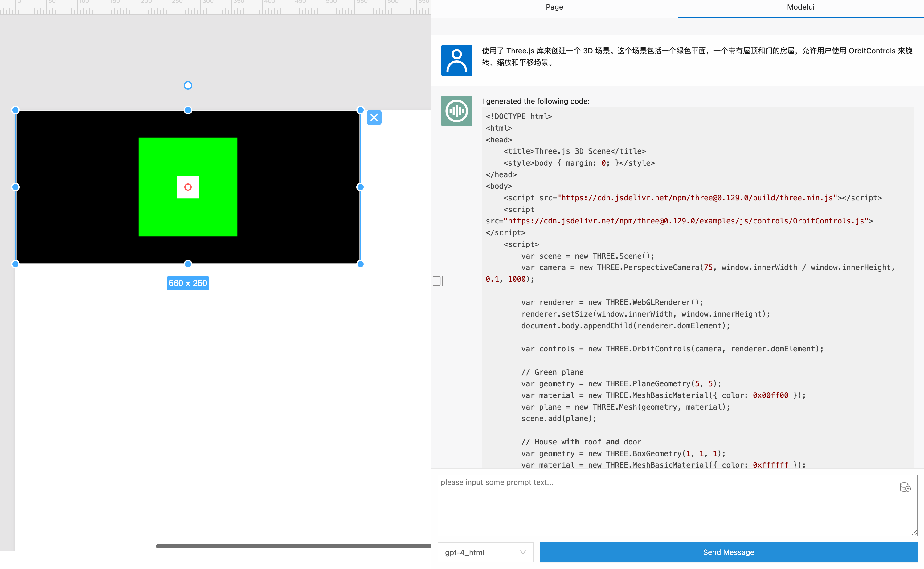Click the color value 0x00ff00

click(x=770, y=395)
